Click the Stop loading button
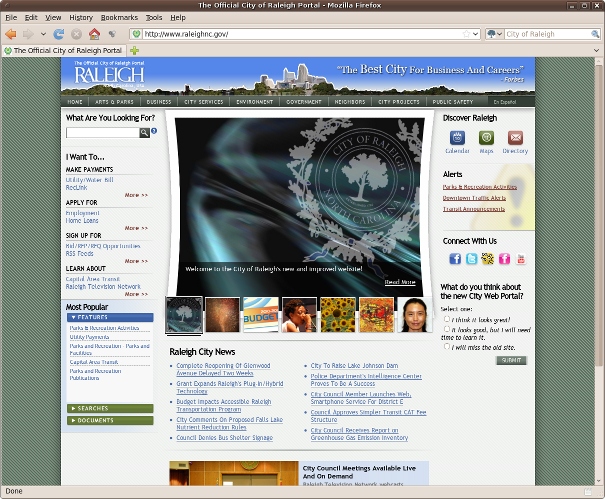Viewport: 605px width, 499px height. [76, 34]
